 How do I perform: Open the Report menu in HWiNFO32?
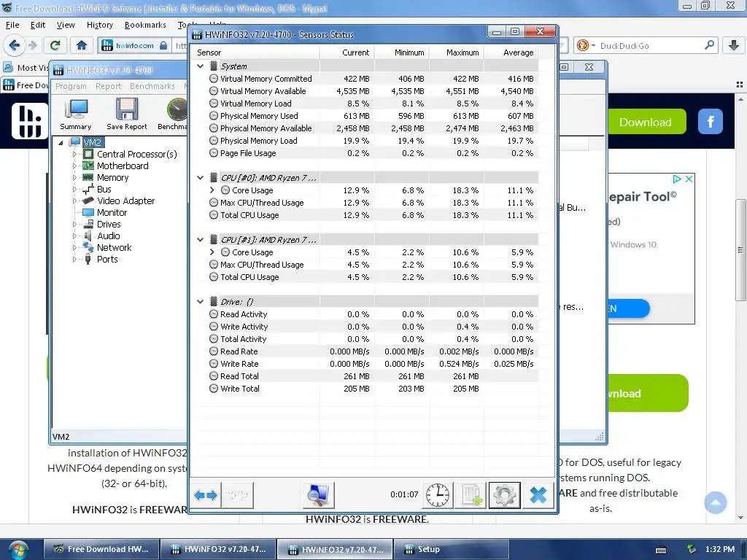108,86
